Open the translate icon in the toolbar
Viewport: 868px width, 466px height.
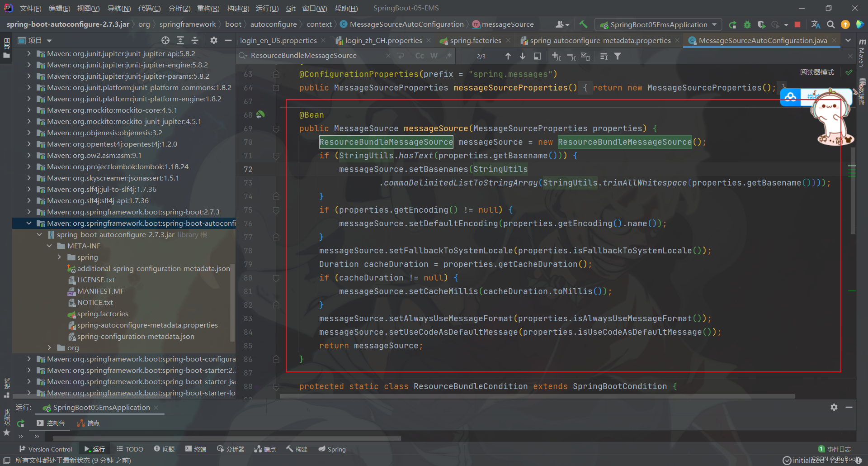tap(816, 24)
